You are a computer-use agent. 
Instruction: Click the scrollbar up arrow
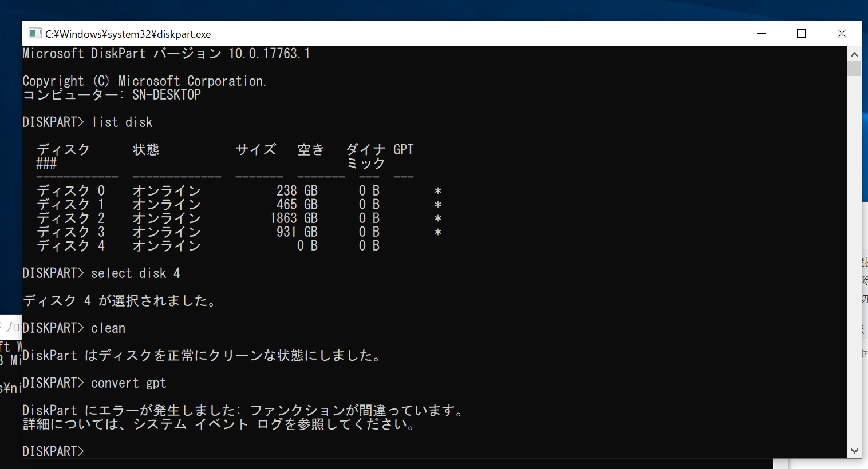coord(854,54)
